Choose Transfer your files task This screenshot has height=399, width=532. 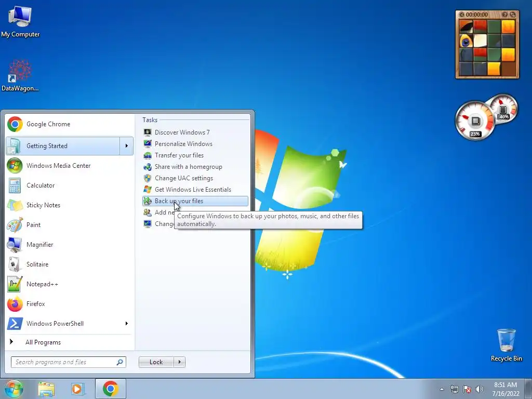click(x=195, y=155)
